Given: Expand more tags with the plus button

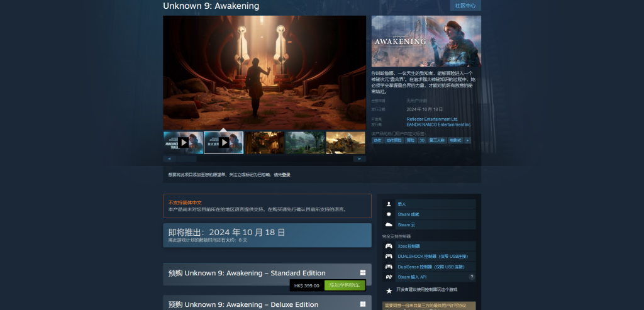Looking at the screenshot, I should (x=467, y=140).
